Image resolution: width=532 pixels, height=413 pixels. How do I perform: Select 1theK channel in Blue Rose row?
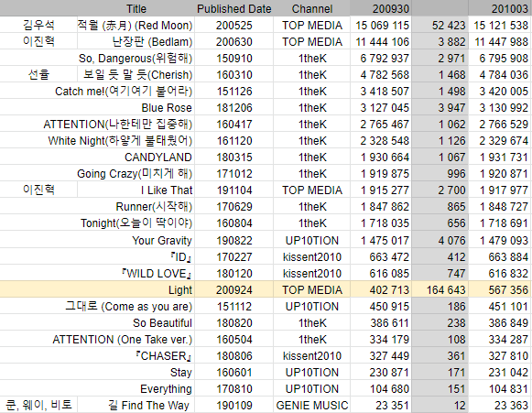(312, 107)
